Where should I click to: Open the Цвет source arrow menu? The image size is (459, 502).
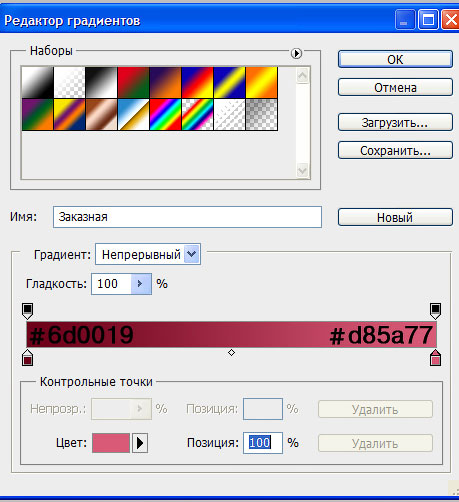(x=140, y=443)
